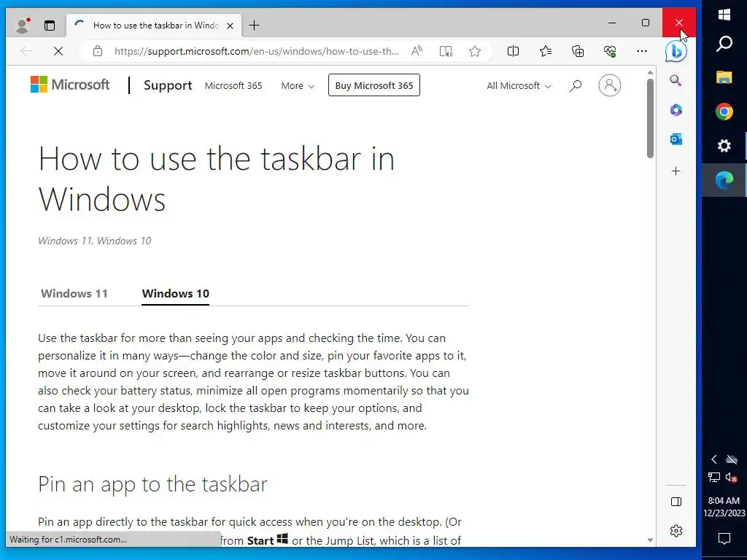This screenshot has height=560, width=747.
Task: Enter Immersive Reader mode
Action: (x=446, y=51)
